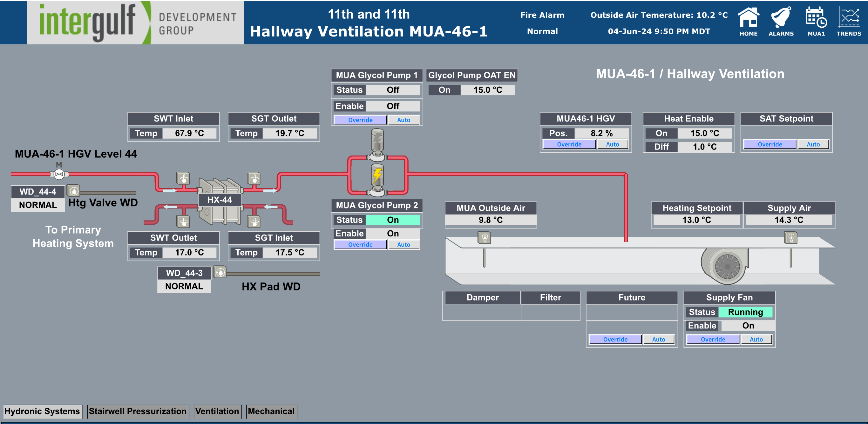This screenshot has height=424, width=868.
Task: Click the WD_44-3 NORMAL status
Action: pos(184,286)
